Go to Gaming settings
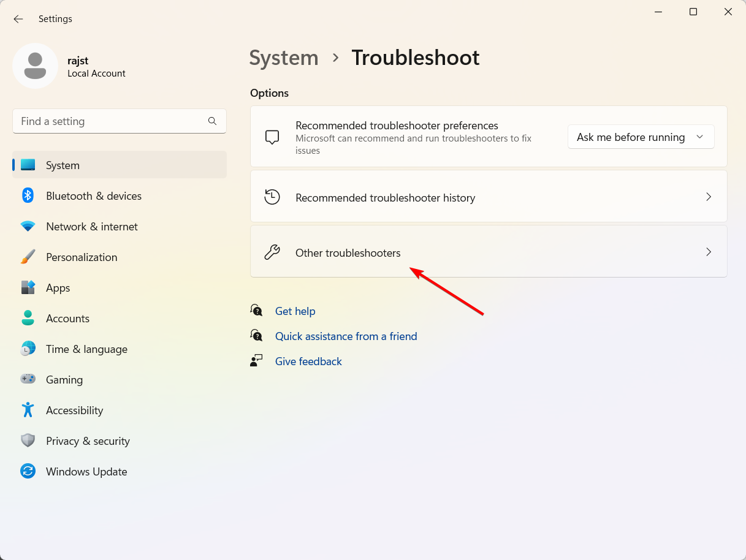The height and width of the screenshot is (560, 746). (x=120, y=379)
